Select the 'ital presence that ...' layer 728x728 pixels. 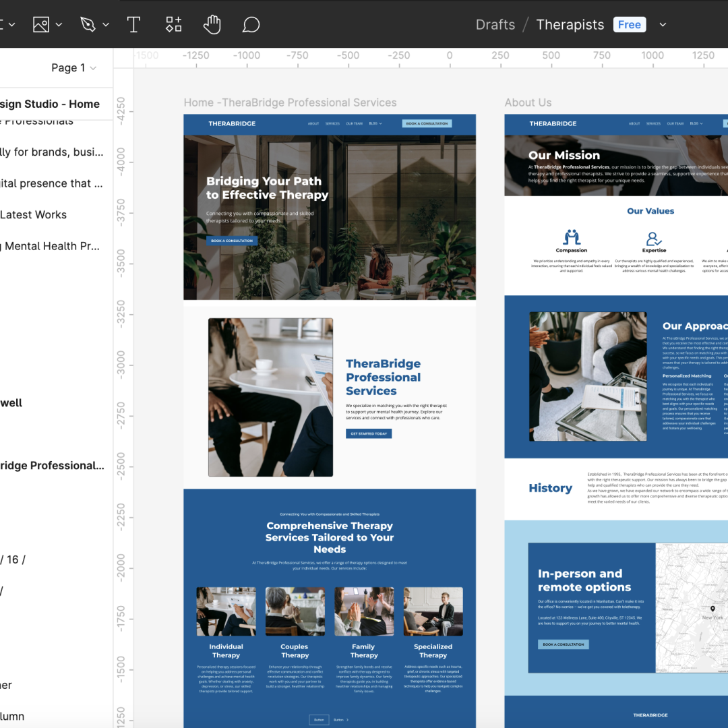coord(51,183)
